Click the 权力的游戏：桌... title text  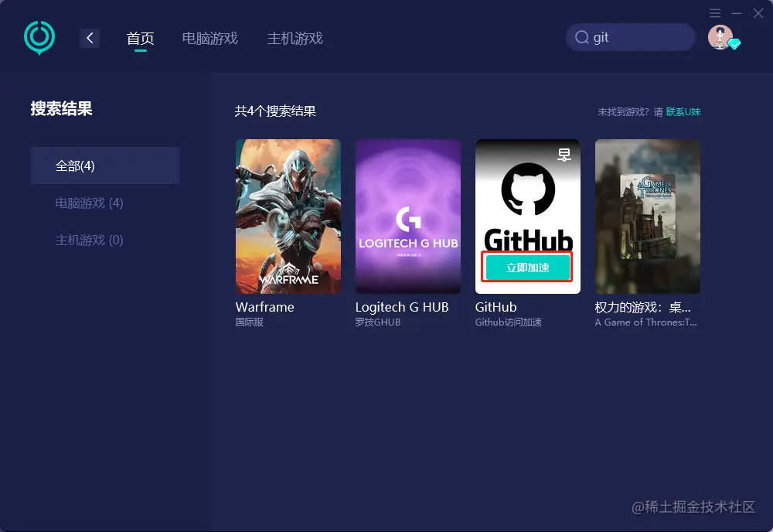[x=643, y=307]
